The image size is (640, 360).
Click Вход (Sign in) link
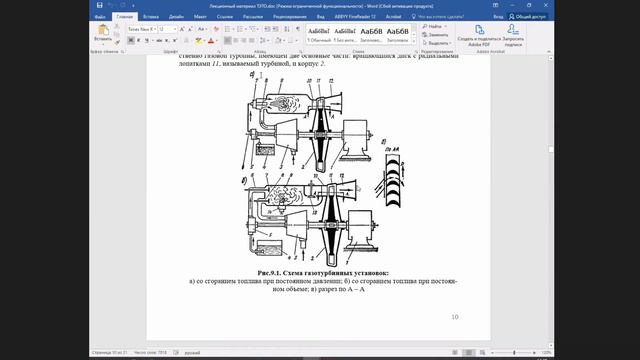[x=498, y=17]
